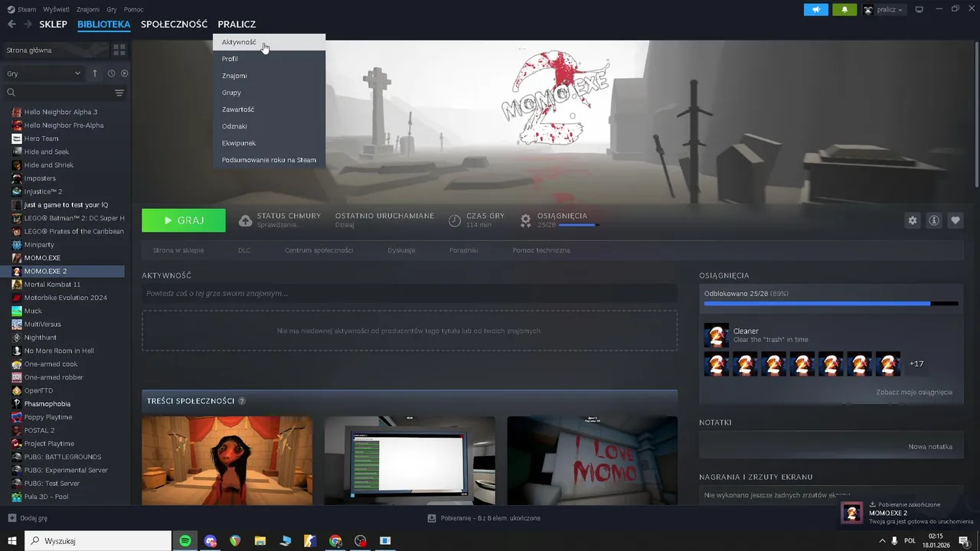
Task: Switch library to grid view icon
Action: pos(119,50)
